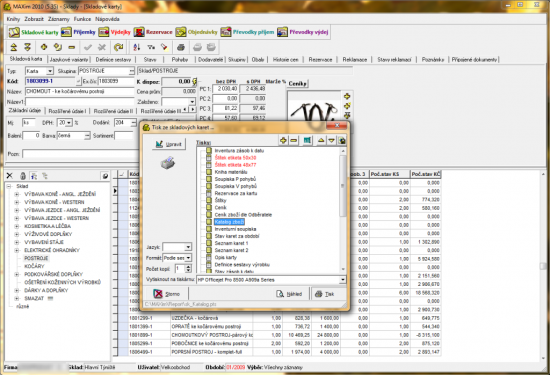This screenshot has height=375, width=550.
Task: Add a new record with the yellow plus
Action: click(43, 47)
